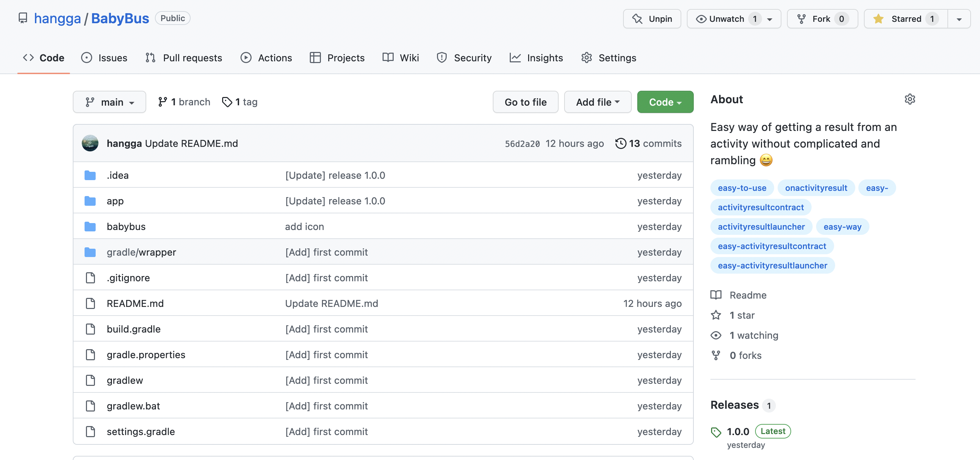Toggle the Starred button

[x=905, y=19]
